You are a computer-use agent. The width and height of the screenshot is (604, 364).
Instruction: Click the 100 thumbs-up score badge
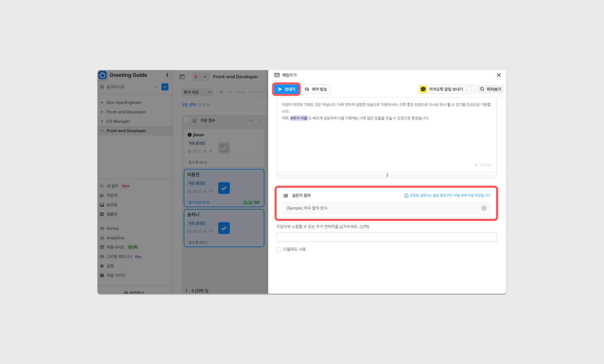coord(252,202)
